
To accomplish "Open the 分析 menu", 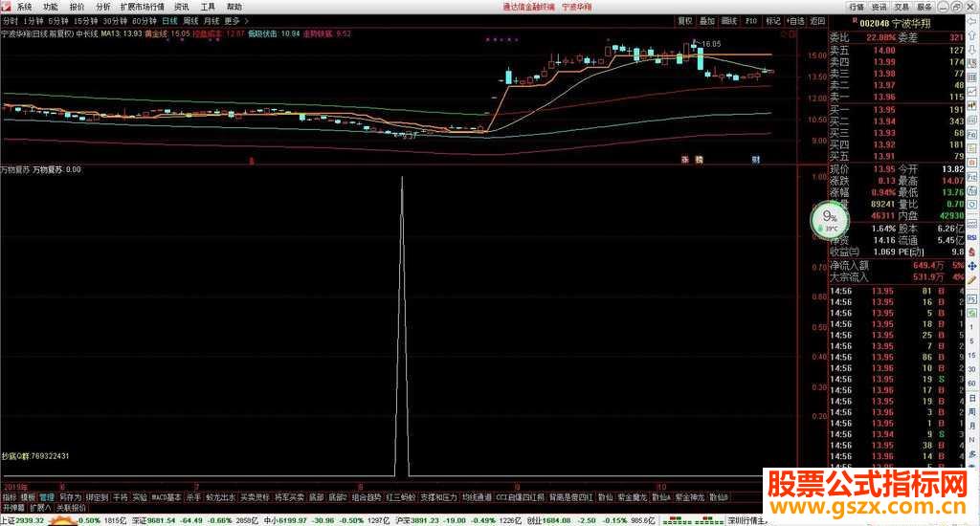I will pyautogui.click(x=102, y=7).
